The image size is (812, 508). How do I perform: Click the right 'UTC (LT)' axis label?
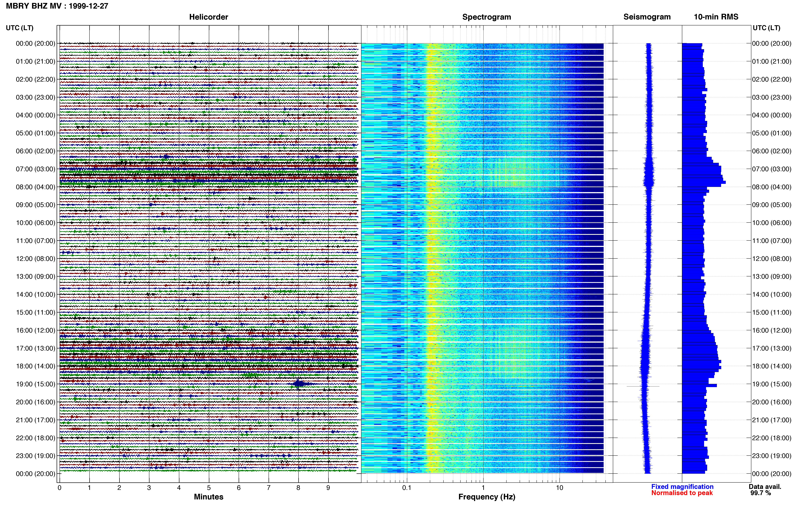click(766, 28)
